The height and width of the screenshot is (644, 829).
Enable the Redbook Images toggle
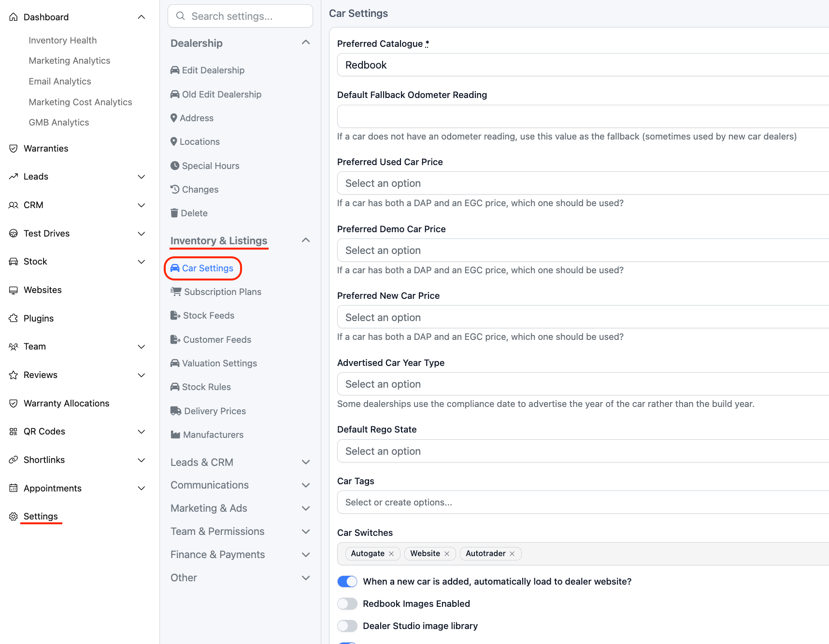pos(347,603)
